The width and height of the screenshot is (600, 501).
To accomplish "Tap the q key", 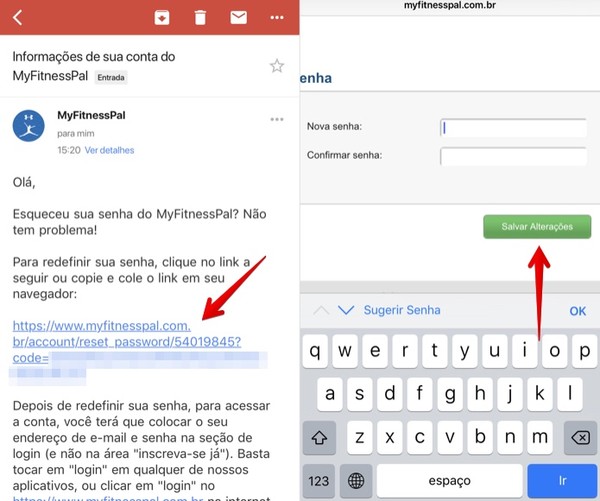I will [315, 351].
